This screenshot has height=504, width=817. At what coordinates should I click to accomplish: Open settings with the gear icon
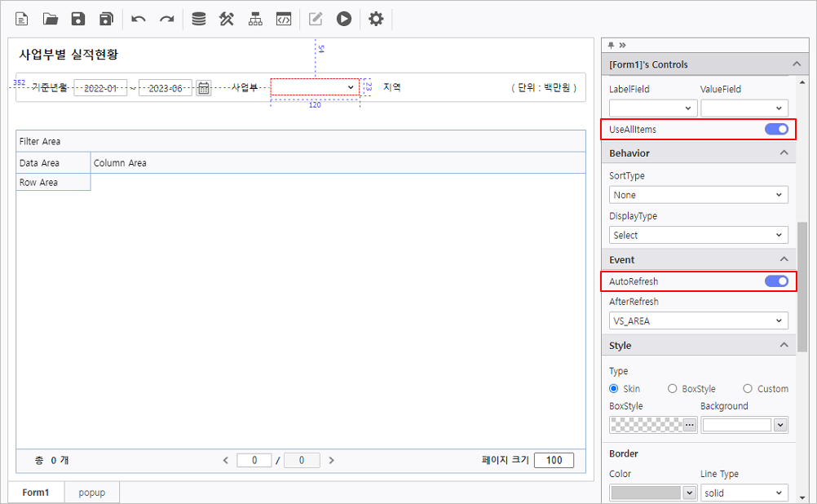[x=376, y=19]
